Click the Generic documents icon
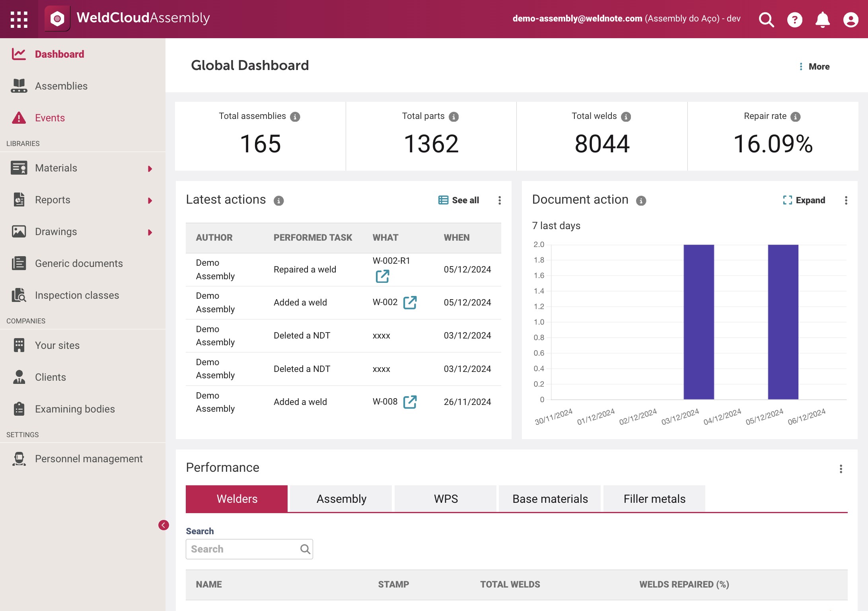The height and width of the screenshot is (611, 868). pyautogui.click(x=19, y=263)
